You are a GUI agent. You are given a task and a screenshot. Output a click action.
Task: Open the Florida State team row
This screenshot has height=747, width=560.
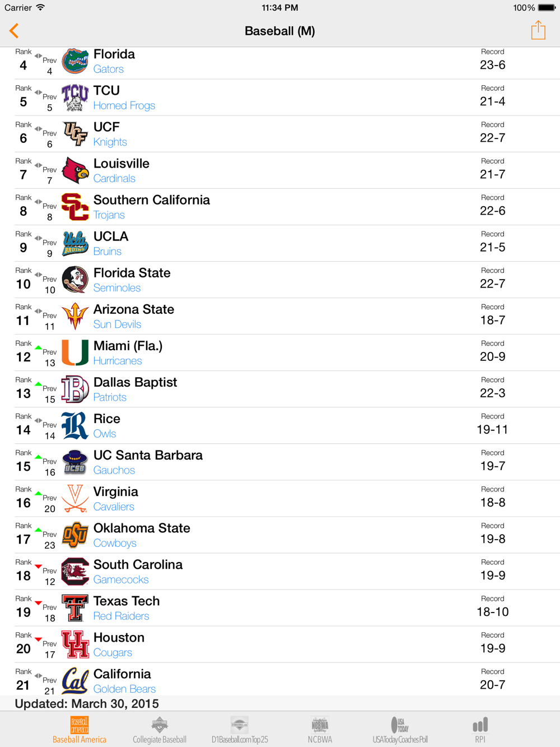click(x=287, y=280)
